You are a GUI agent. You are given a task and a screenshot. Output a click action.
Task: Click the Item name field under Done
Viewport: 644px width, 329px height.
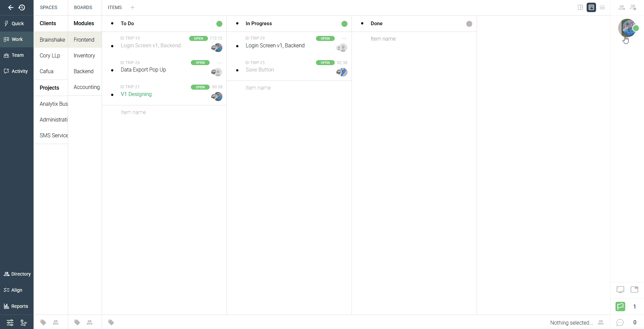[383, 39]
